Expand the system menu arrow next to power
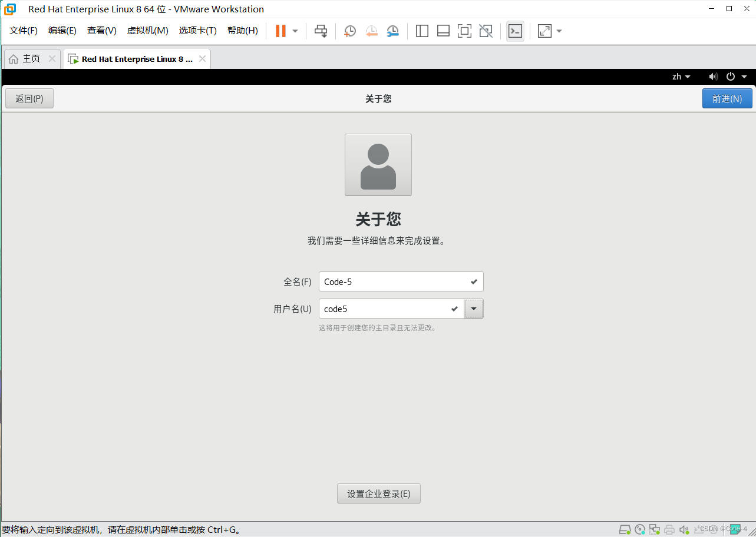The height and width of the screenshot is (537, 756). pos(744,77)
